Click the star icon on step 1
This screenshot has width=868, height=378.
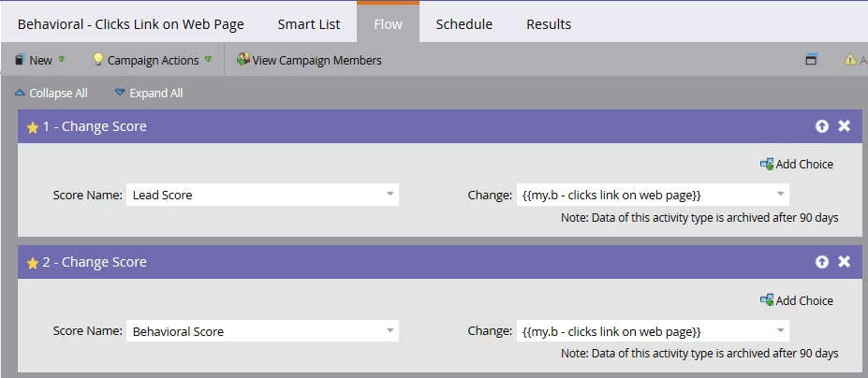33,127
